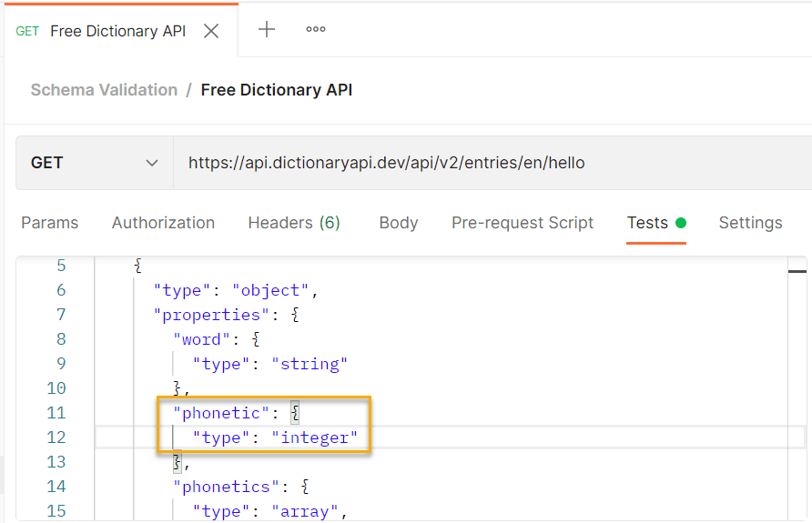Open the Headers (6) tab

click(294, 223)
